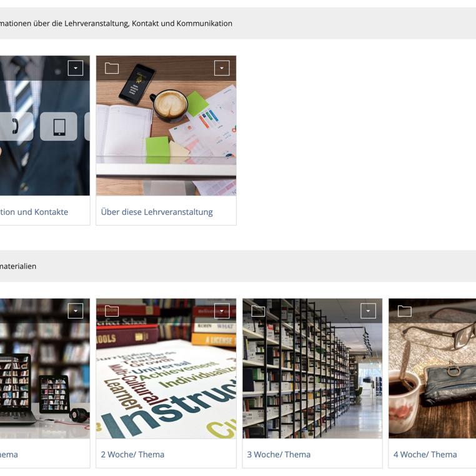
Task: Click folder icon on 4 Woche/ Thema tile
Action: click(404, 311)
